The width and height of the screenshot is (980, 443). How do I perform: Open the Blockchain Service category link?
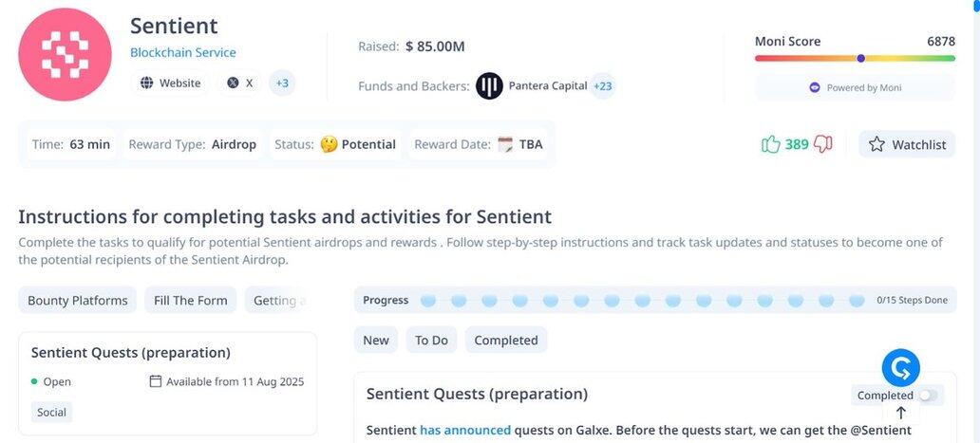(x=183, y=53)
